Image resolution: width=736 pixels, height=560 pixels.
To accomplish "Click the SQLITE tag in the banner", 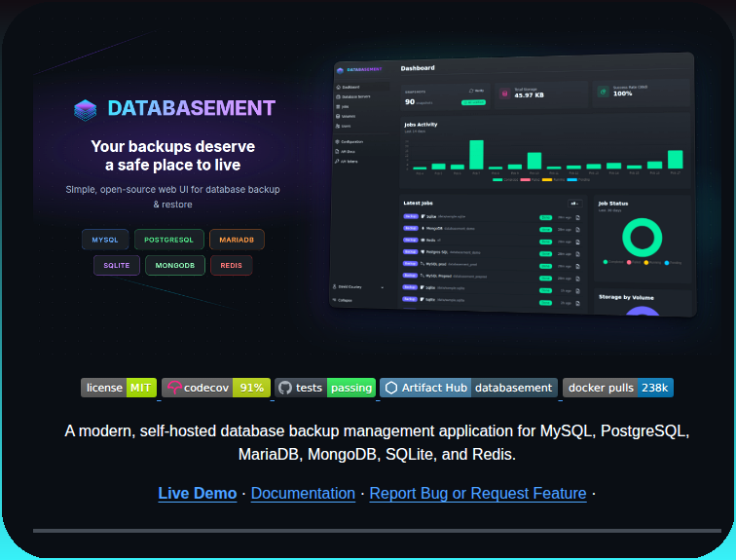I will point(117,265).
